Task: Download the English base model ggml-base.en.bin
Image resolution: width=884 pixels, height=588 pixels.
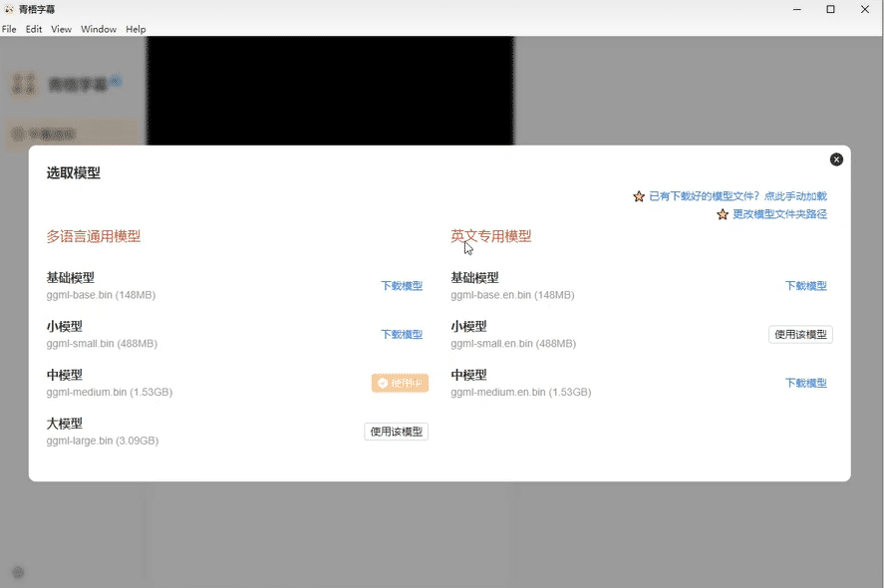Action: pos(805,286)
